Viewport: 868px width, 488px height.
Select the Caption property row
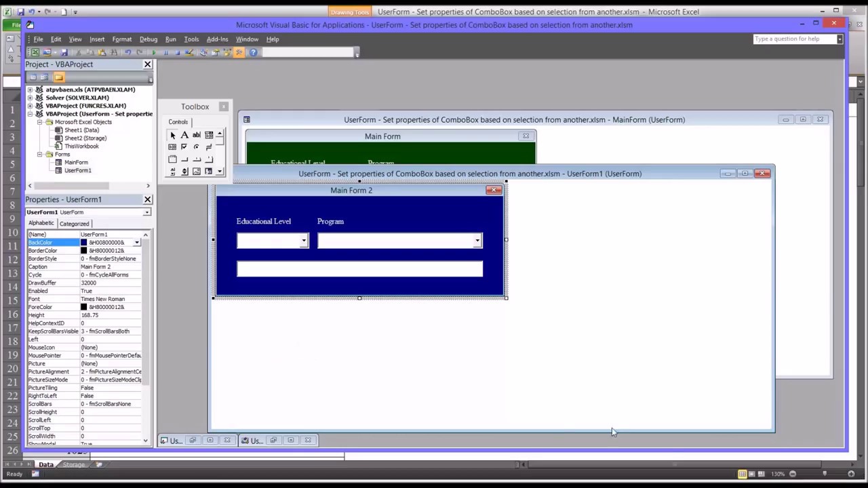[86, 267]
